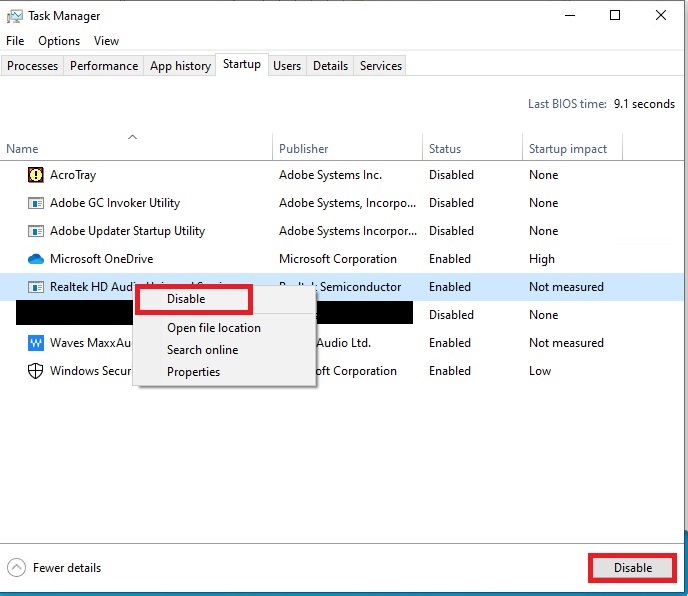Select the Microsoft OneDrive entry
688x596 pixels.
pyautogui.click(x=101, y=259)
